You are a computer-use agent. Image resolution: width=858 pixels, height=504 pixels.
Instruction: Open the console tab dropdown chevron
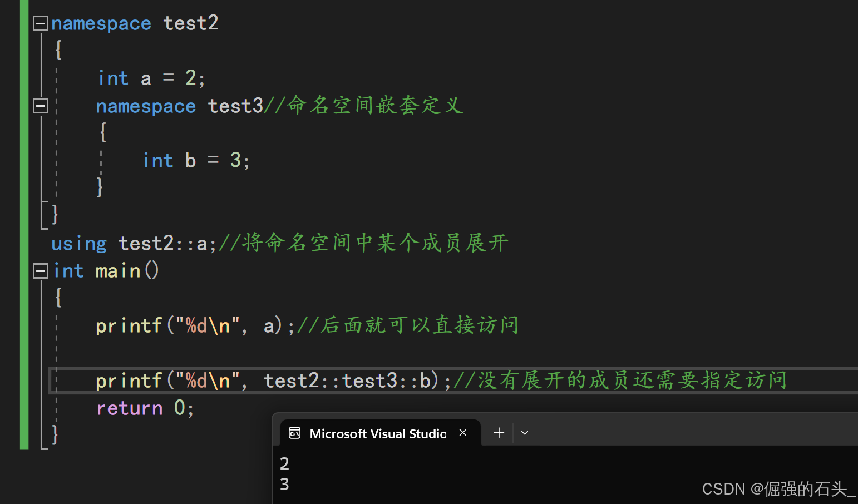524,433
